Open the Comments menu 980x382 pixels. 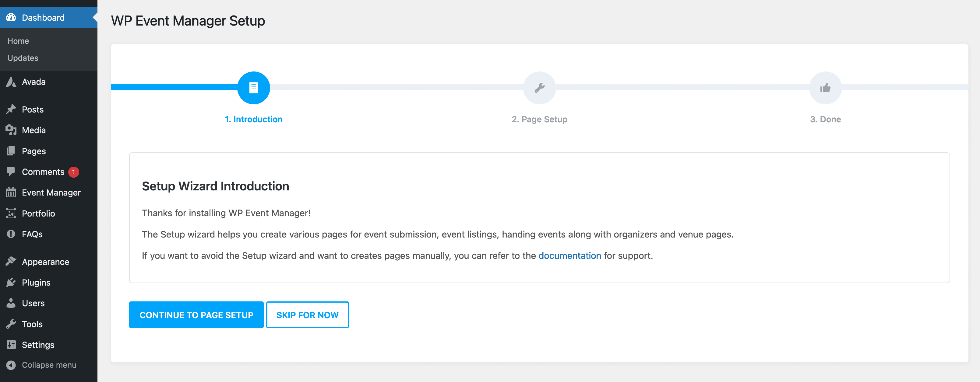[49, 172]
